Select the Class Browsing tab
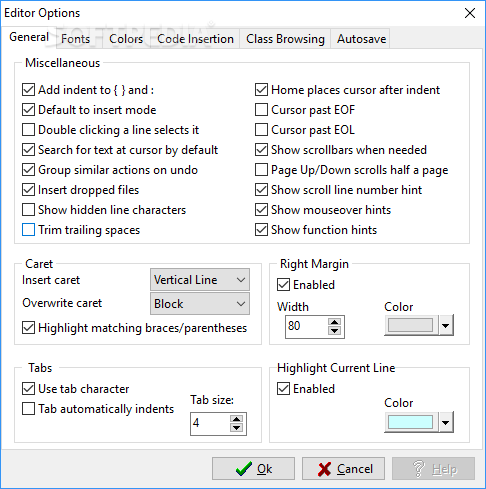Screen dimensions: 486x489 click(285, 39)
